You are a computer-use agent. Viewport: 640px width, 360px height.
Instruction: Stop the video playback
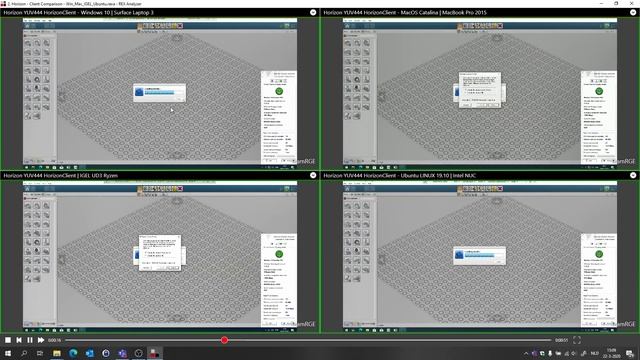[8, 340]
